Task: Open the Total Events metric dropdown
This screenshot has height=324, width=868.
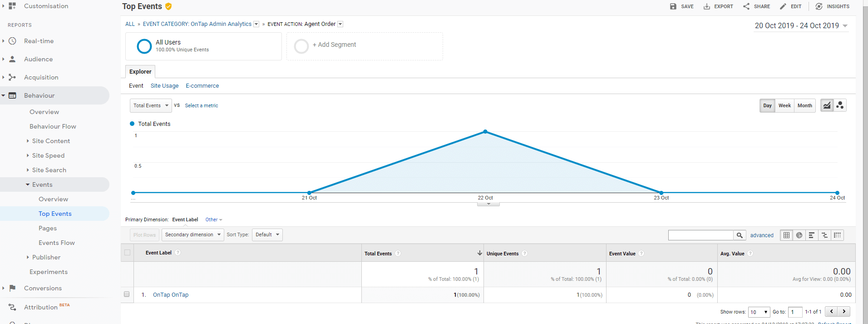Action: point(151,105)
